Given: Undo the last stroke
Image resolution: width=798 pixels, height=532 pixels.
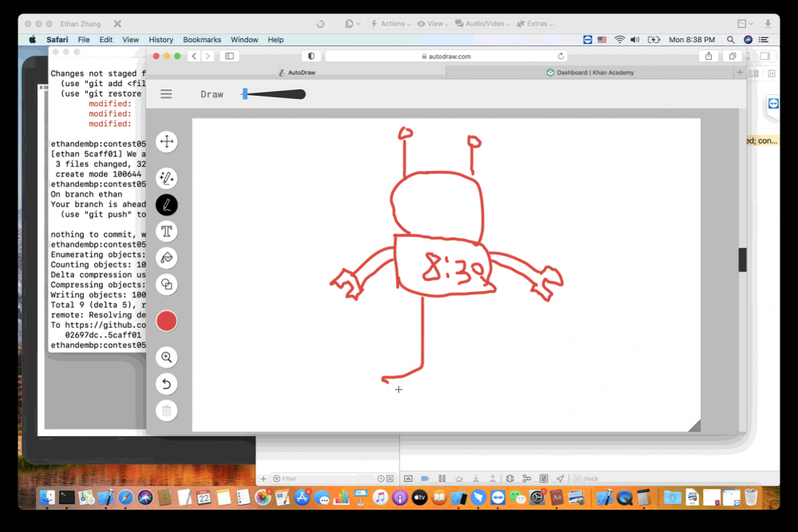Looking at the screenshot, I should [x=166, y=384].
